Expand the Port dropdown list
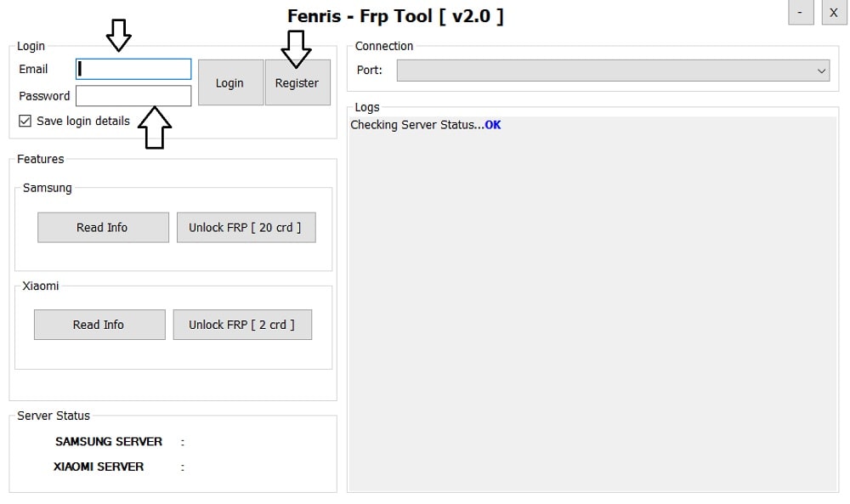 click(x=613, y=71)
